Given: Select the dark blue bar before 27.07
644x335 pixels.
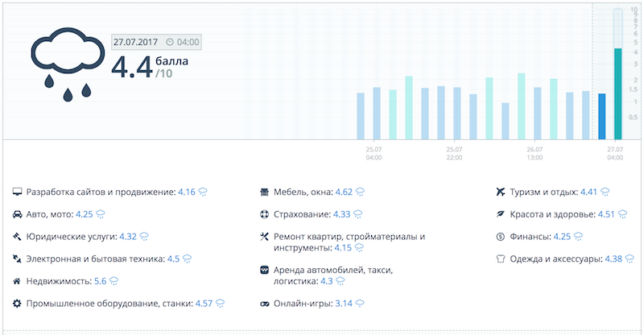Looking at the screenshot, I should [602, 116].
